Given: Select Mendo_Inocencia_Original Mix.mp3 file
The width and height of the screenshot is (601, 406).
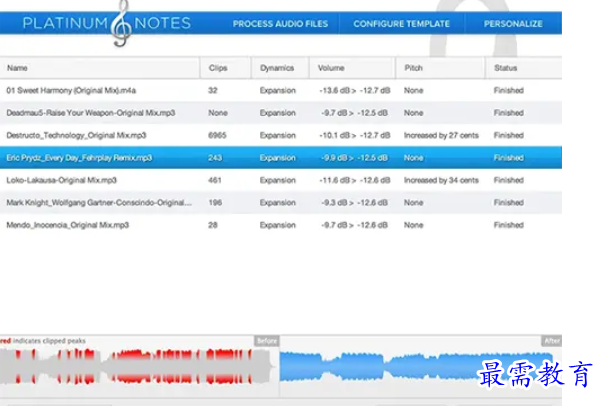Looking at the screenshot, I should (281, 225).
